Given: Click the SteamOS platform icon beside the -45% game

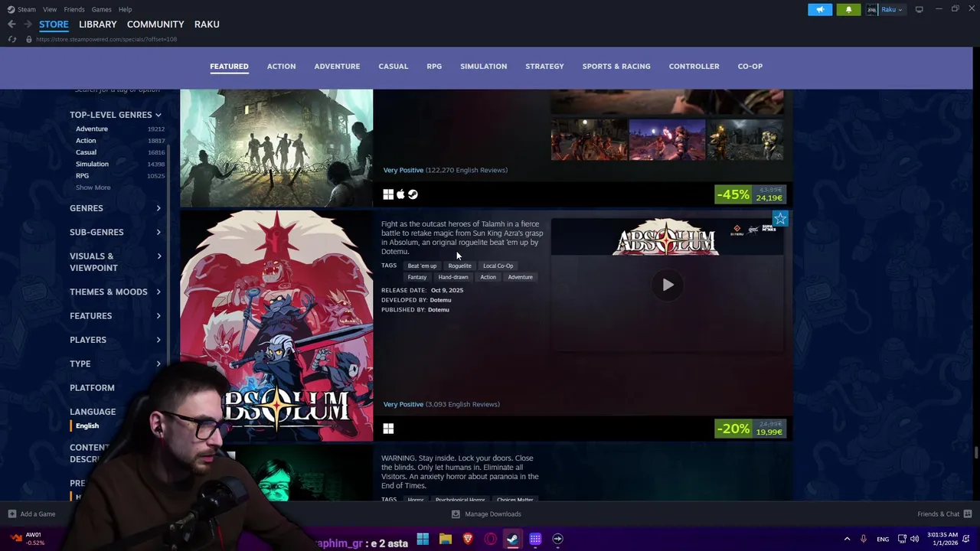Looking at the screenshot, I should pyautogui.click(x=413, y=194).
